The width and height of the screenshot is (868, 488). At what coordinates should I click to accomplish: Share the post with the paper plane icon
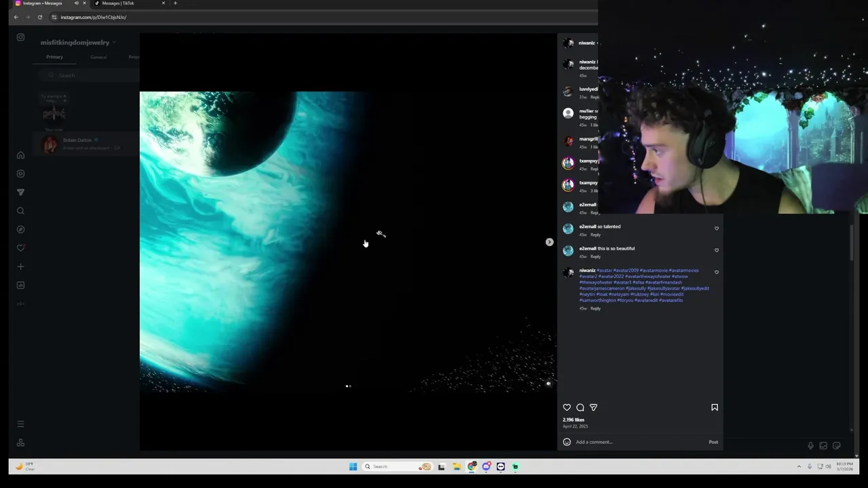coord(593,407)
